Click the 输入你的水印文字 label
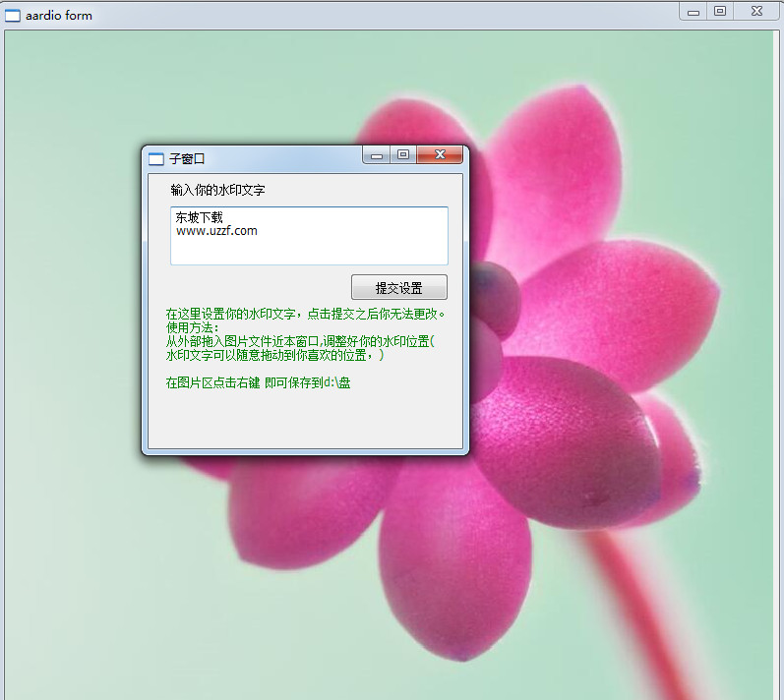The image size is (784, 700). (x=217, y=190)
